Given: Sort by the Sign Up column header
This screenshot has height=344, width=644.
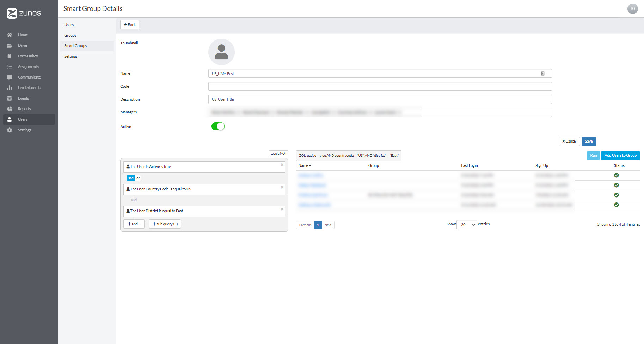Looking at the screenshot, I should tap(542, 165).
